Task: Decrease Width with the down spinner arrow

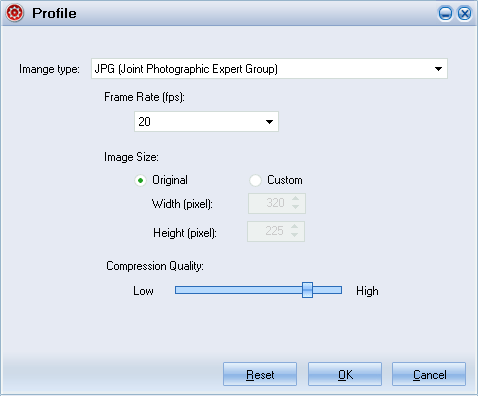Action: (295, 207)
